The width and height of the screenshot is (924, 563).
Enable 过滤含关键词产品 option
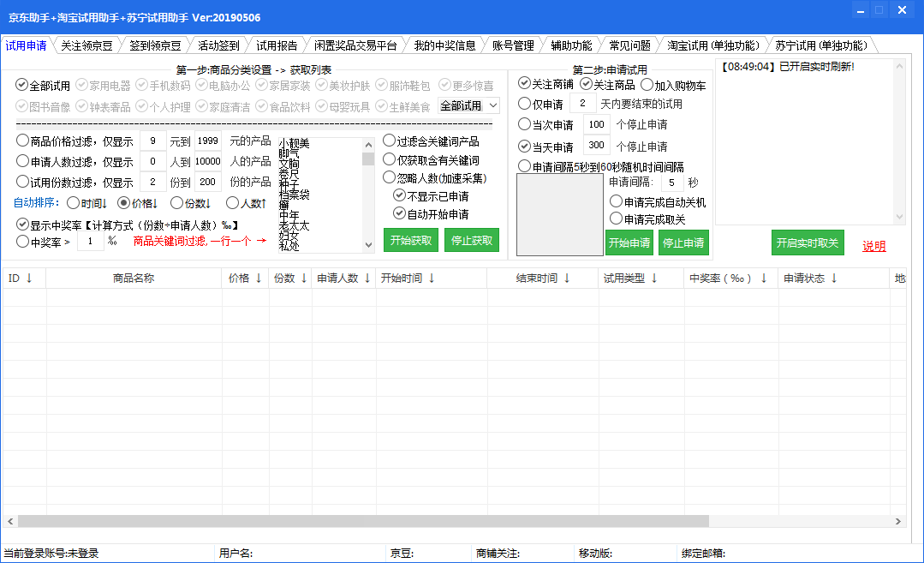(x=431, y=141)
